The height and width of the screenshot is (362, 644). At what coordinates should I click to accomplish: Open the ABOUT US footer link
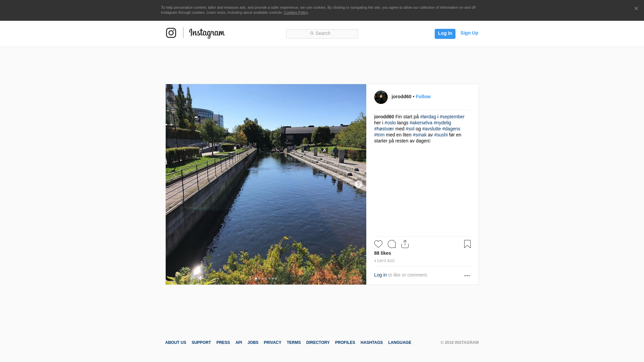175,343
